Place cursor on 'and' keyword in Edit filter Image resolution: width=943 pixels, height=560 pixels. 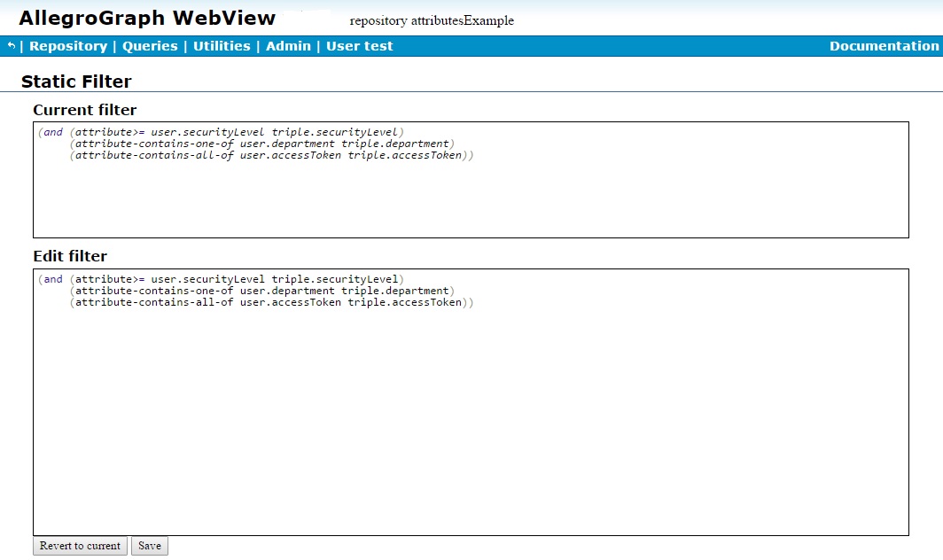tap(53, 279)
